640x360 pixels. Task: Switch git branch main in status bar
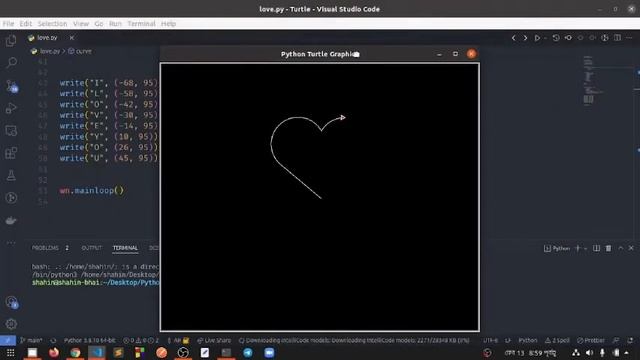tap(31, 340)
